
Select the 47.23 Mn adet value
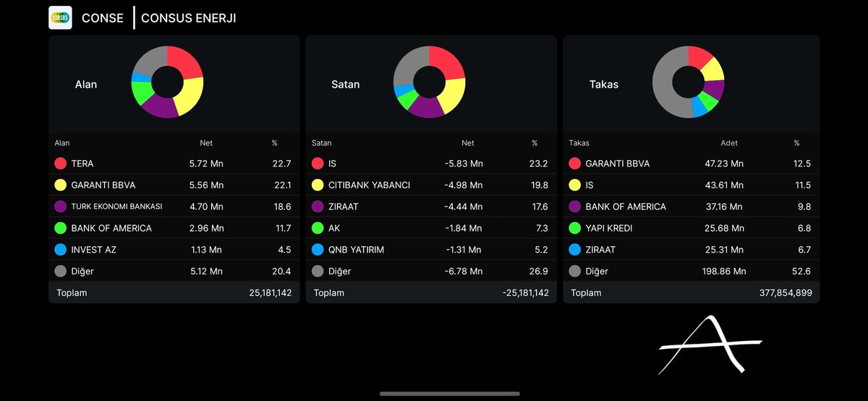coord(723,164)
